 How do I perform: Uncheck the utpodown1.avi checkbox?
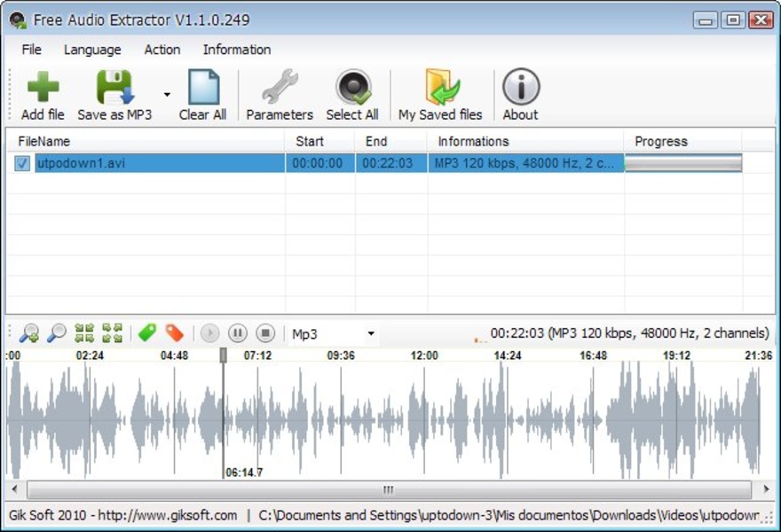point(22,163)
